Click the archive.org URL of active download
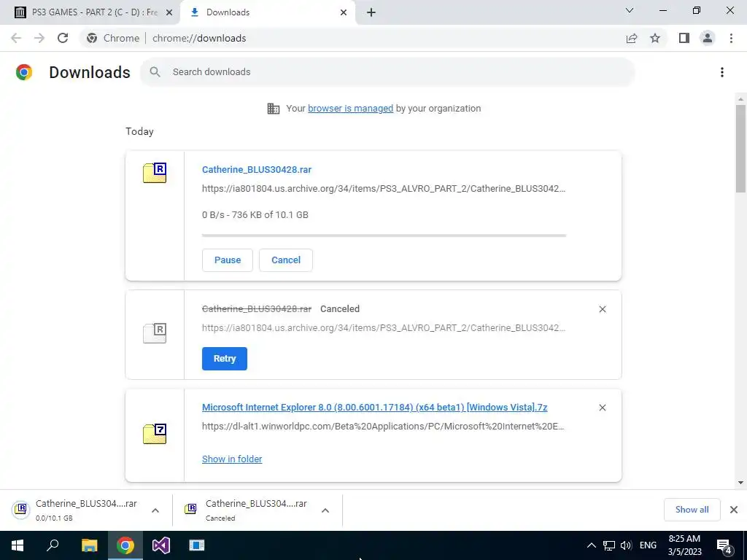 click(384, 189)
